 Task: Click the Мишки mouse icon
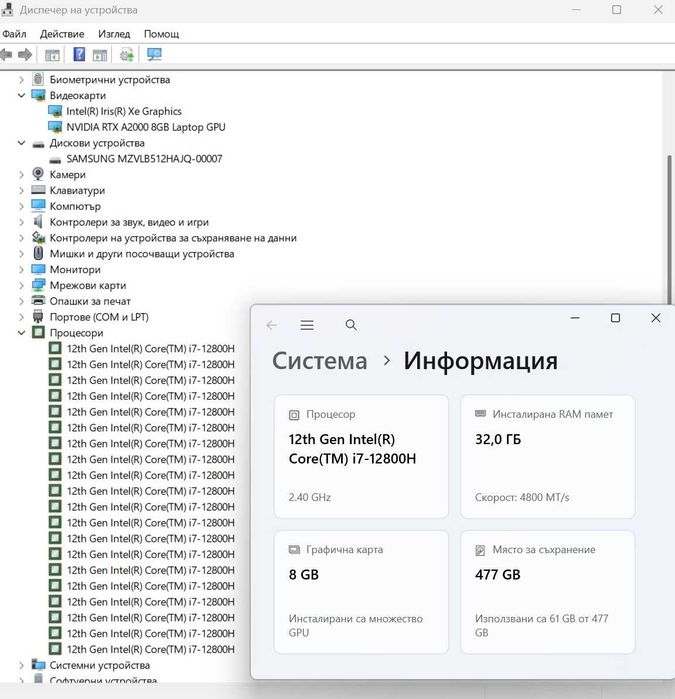[38, 253]
